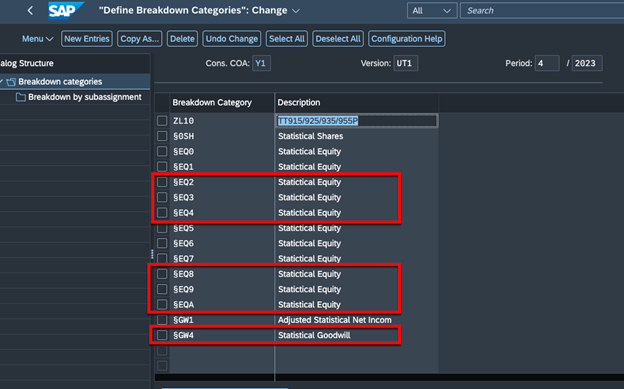This screenshot has width=624, height=389.
Task: Open Configuration Help
Action: pyautogui.click(x=407, y=39)
